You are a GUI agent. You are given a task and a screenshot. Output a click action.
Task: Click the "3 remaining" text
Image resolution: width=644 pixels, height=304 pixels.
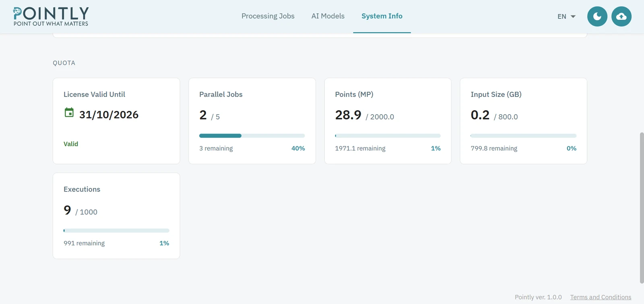click(x=216, y=148)
